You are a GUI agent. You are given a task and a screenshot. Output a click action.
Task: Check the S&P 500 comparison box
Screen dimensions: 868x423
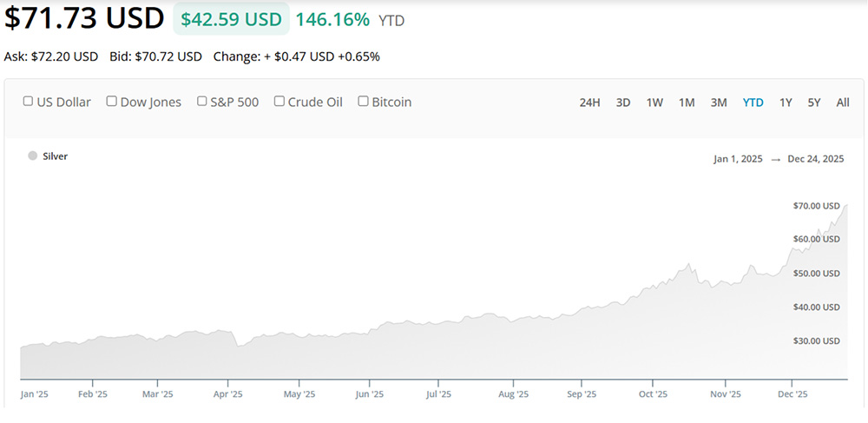coord(202,102)
